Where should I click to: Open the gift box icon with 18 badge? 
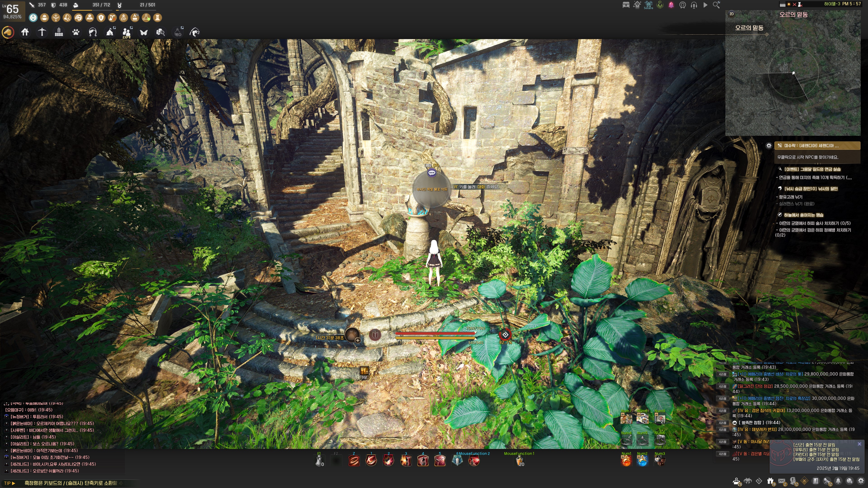tap(770, 481)
